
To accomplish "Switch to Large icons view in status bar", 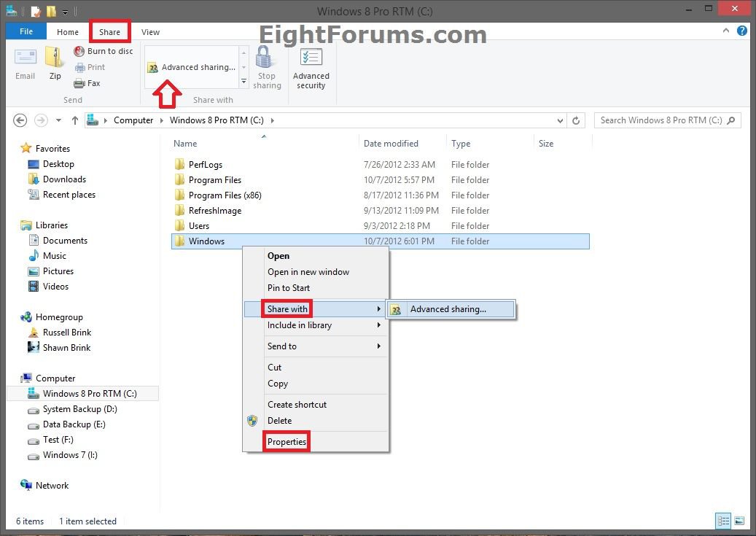I will [x=739, y=521].
